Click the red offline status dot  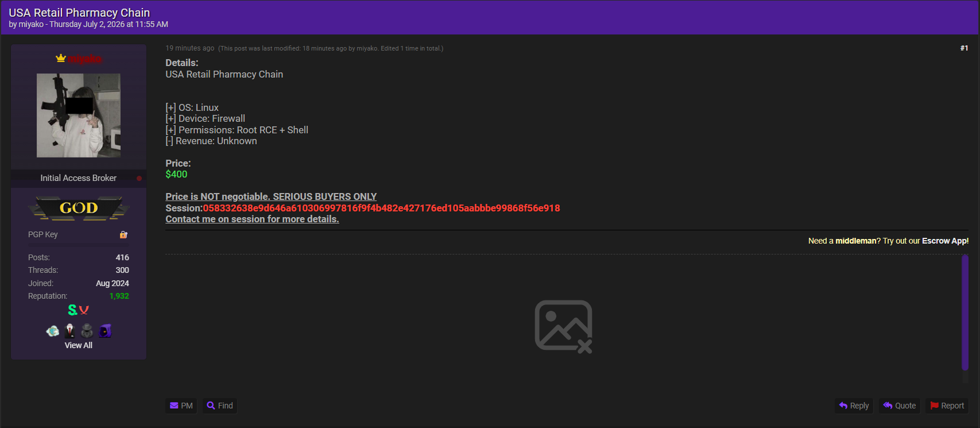(139, 178)
